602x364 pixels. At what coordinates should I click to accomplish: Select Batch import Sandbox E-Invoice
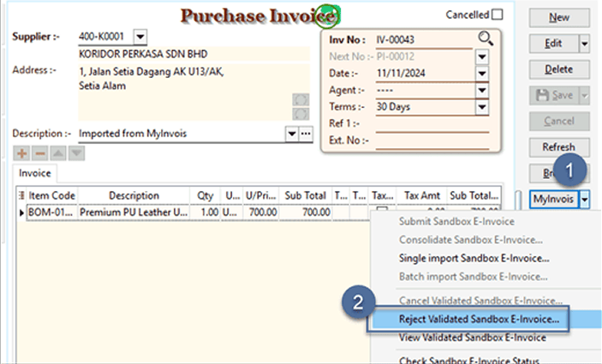pos(474,277)
